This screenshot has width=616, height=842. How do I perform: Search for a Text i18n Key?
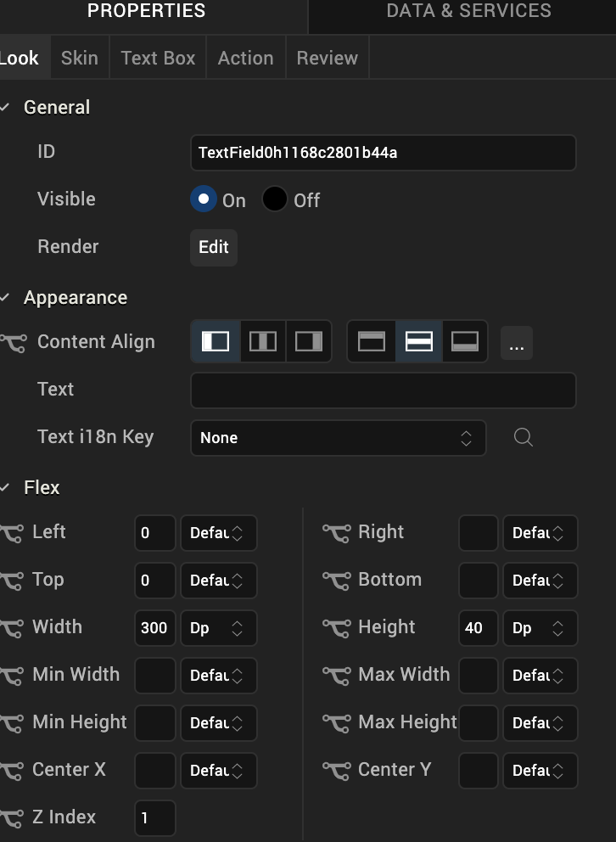pos(524,437)
